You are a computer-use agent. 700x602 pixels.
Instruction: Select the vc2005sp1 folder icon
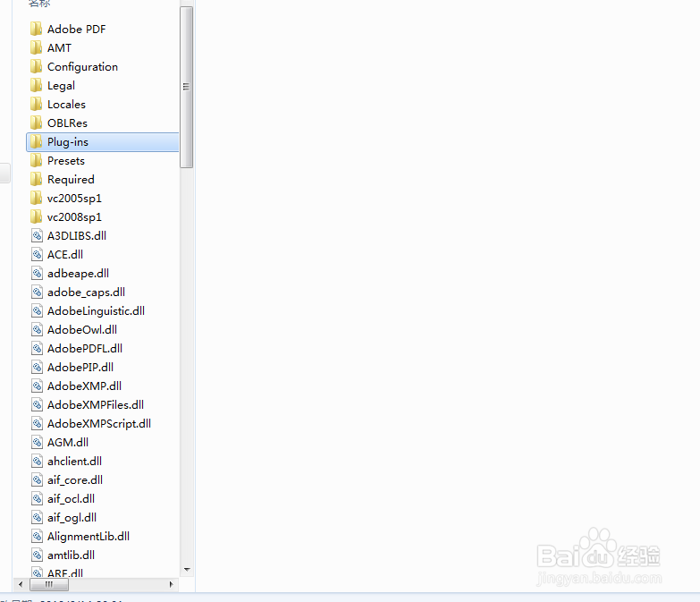pos(36,199)
